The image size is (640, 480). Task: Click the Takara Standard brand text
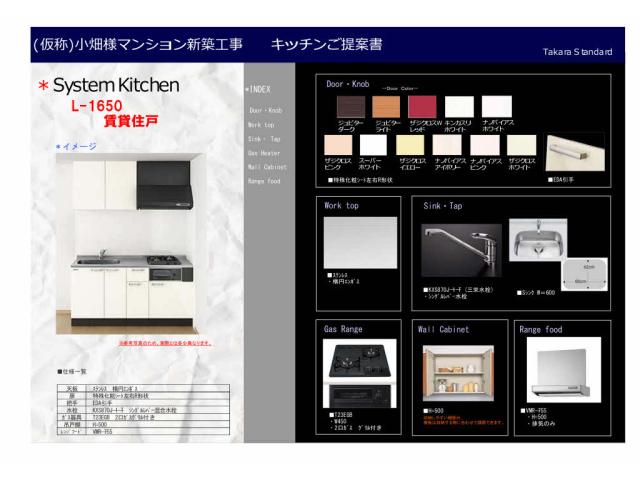click(577, 52)
